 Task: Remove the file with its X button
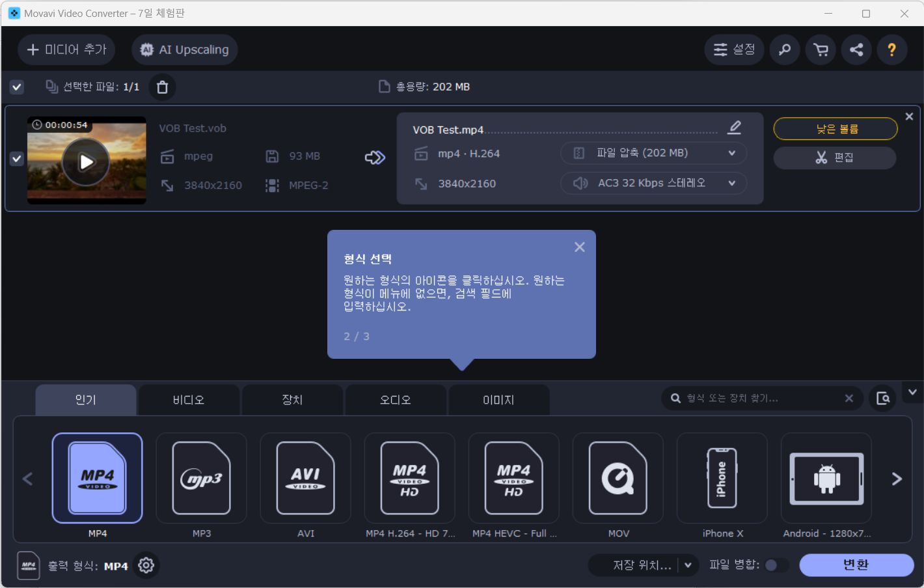tap(909, 117)
